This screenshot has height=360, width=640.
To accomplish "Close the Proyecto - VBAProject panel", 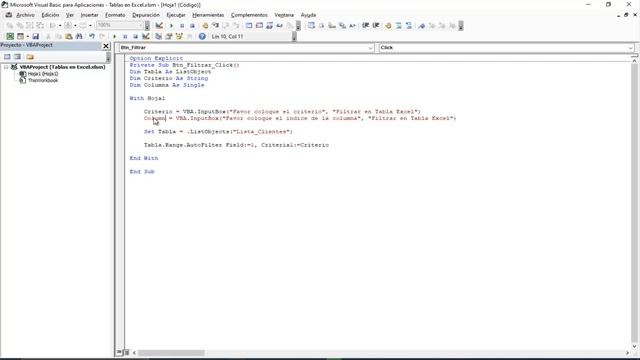I will (106, 46).
